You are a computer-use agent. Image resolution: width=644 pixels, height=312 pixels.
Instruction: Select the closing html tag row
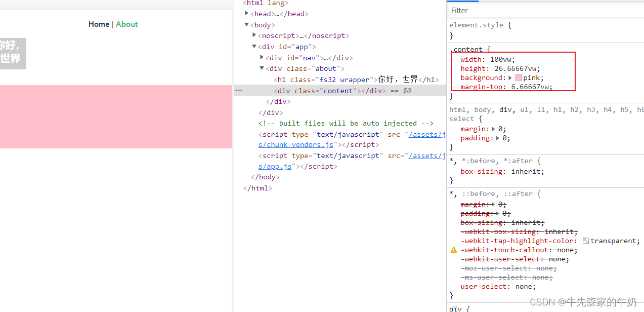(x=258, y=188)
